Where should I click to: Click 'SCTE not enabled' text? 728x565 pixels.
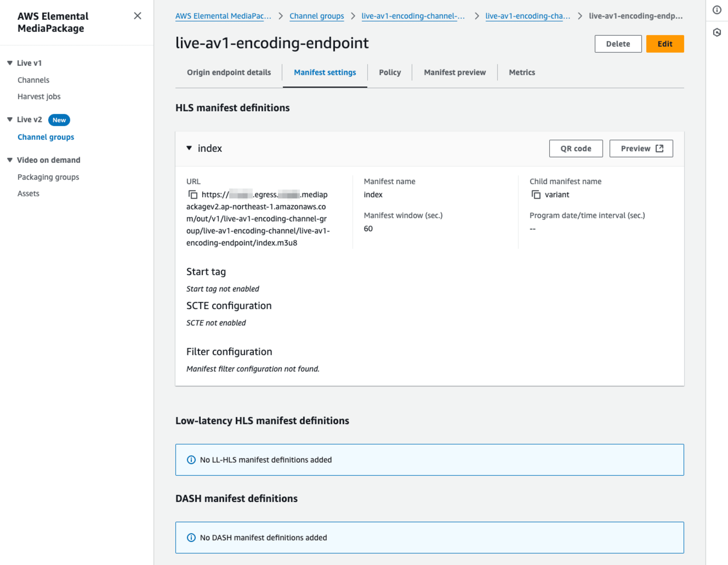tap(216, 323)
